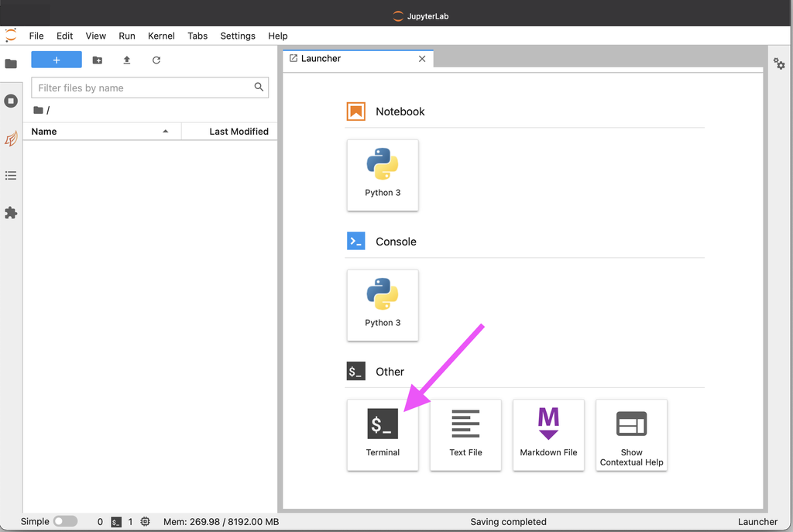Open the Terminal launcher card
The height and width of the screenshot is (532, 793).
383,434
